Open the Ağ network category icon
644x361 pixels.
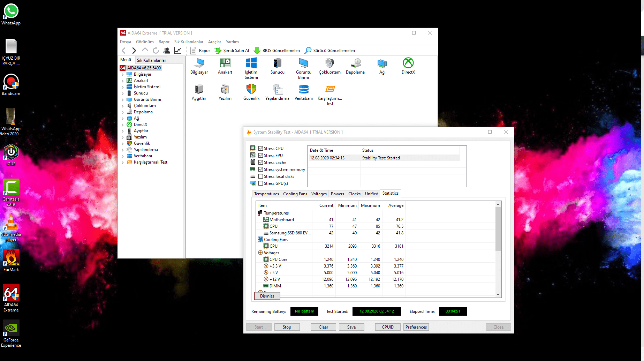tap(382, 66)
